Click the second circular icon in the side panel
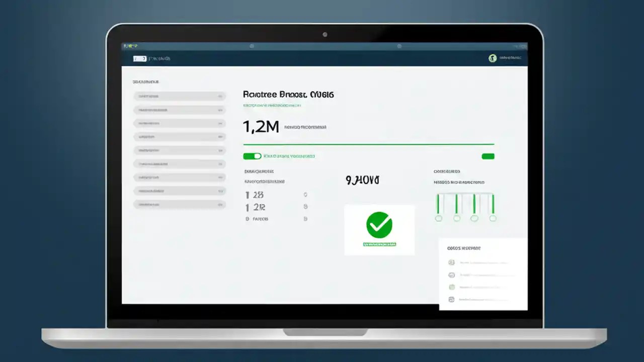The height and width of the screenshot is (362, 644). pos(451,275)
